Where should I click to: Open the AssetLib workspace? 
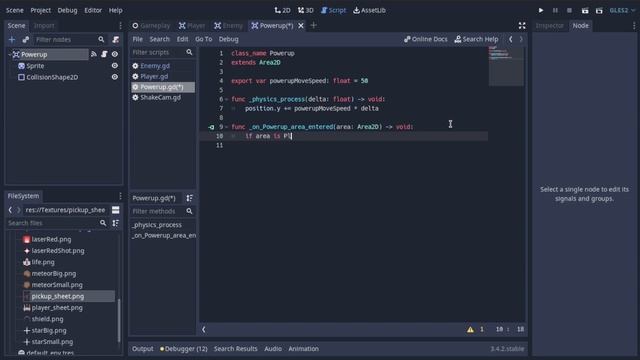tap(369, 10)
